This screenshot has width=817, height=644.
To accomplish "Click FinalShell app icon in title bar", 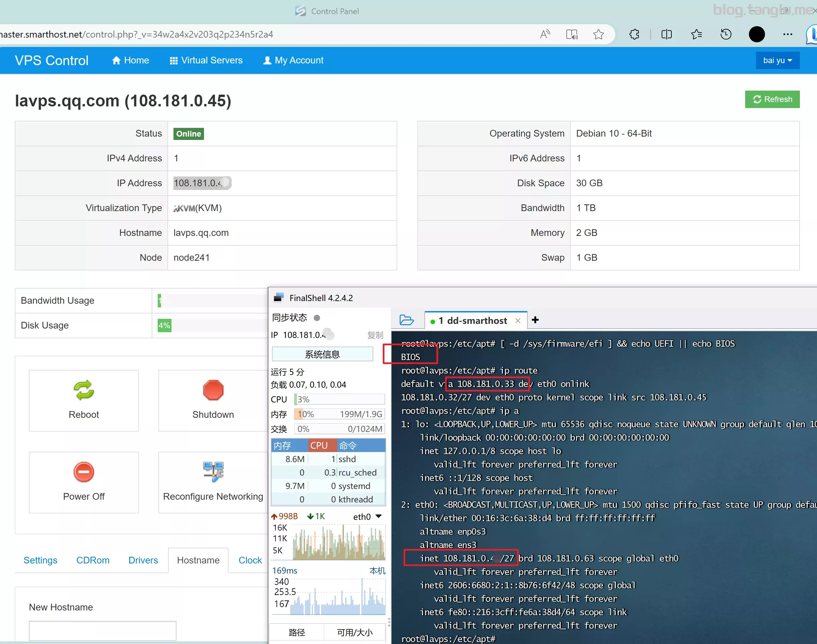I will pyautogui.click(x=278, y=298).
